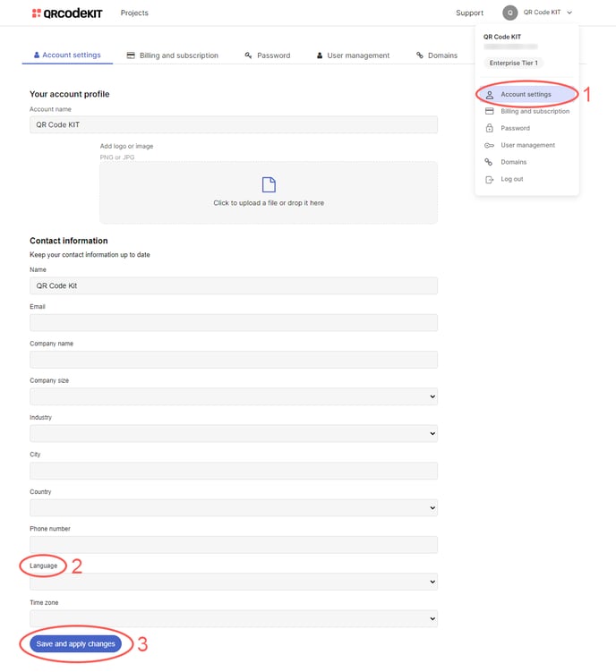Focus the City input field
Viewport: 616px width, 672px height.
(x=234, y=471)
